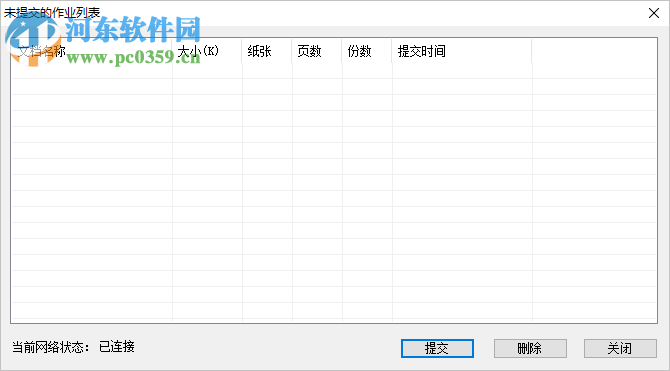Click the 已连接 network status text
The image size is (670, 371).
click(117, 347)
